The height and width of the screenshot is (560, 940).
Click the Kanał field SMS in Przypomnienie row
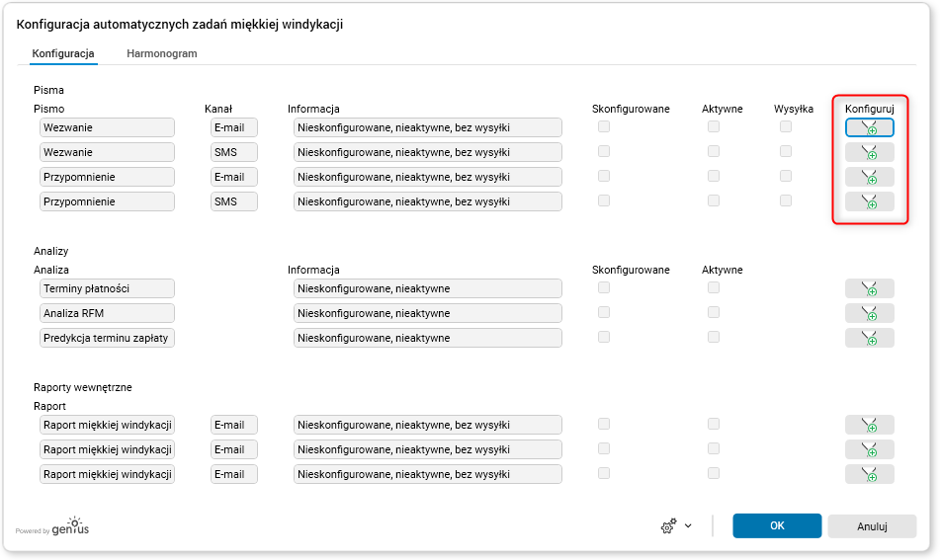[234, 201]
